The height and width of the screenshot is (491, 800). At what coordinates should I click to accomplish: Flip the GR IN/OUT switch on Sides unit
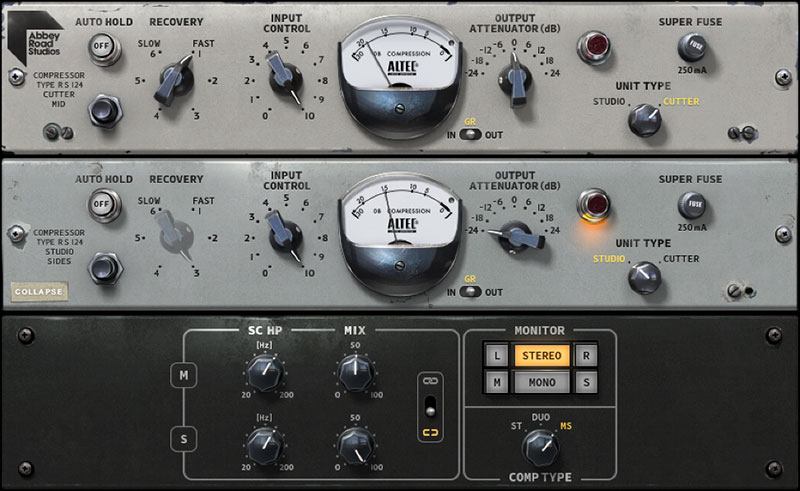tap(470, 292)
